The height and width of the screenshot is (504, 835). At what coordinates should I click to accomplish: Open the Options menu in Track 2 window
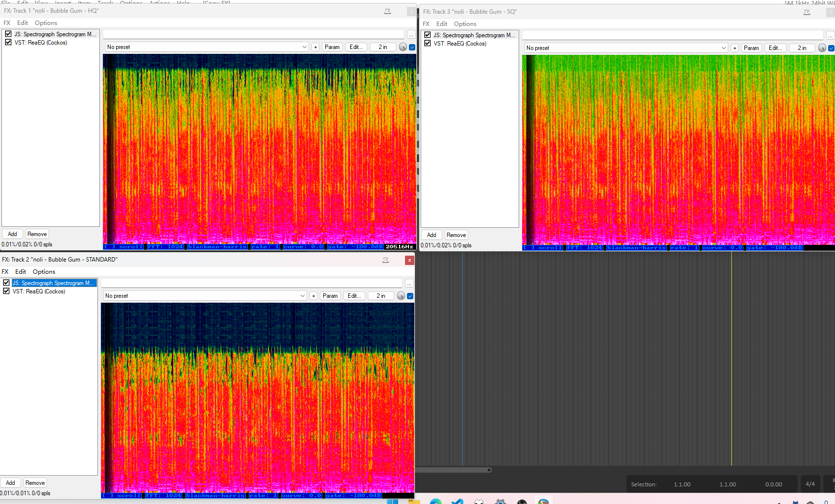[x=44, y=272]
